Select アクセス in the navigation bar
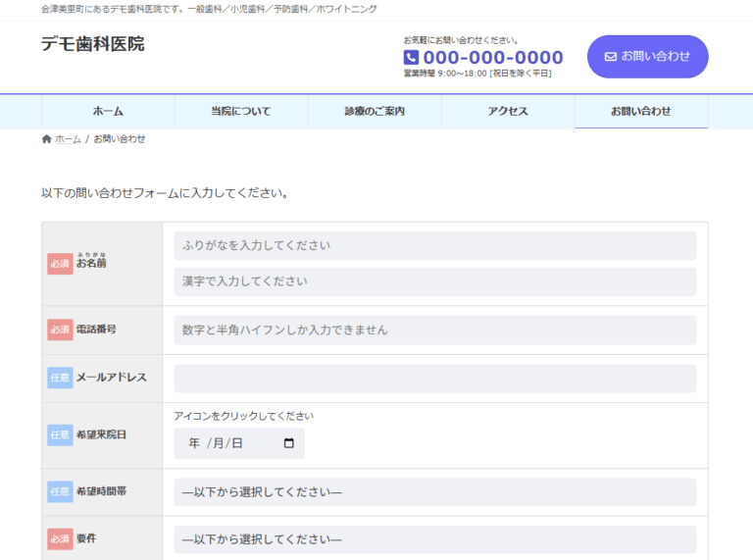 tap(508, 112)
